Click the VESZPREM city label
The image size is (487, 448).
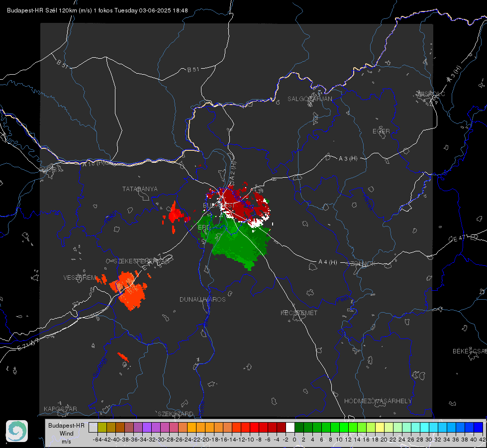pos(80,277)
